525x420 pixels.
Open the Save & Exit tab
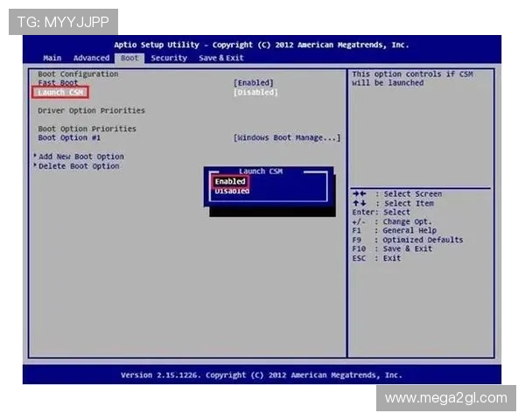tap(221, 58)
